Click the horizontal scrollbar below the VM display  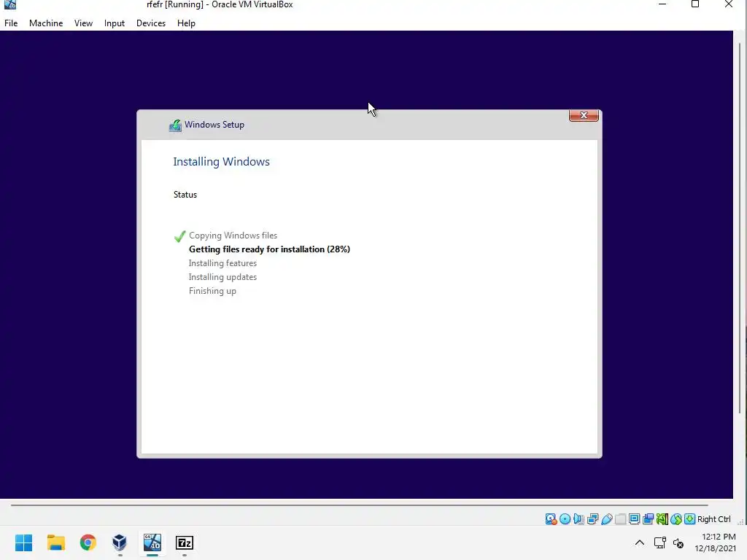coord(359,505)
